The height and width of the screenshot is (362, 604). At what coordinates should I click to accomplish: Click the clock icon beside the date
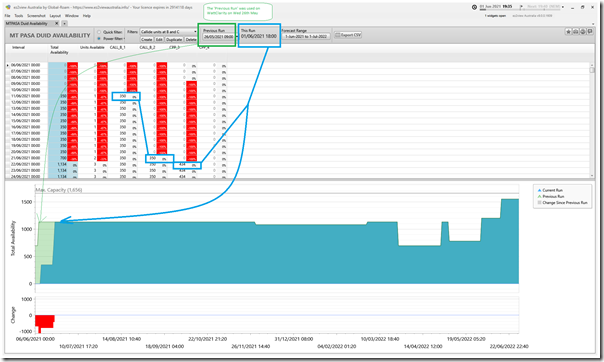(474, 7)
